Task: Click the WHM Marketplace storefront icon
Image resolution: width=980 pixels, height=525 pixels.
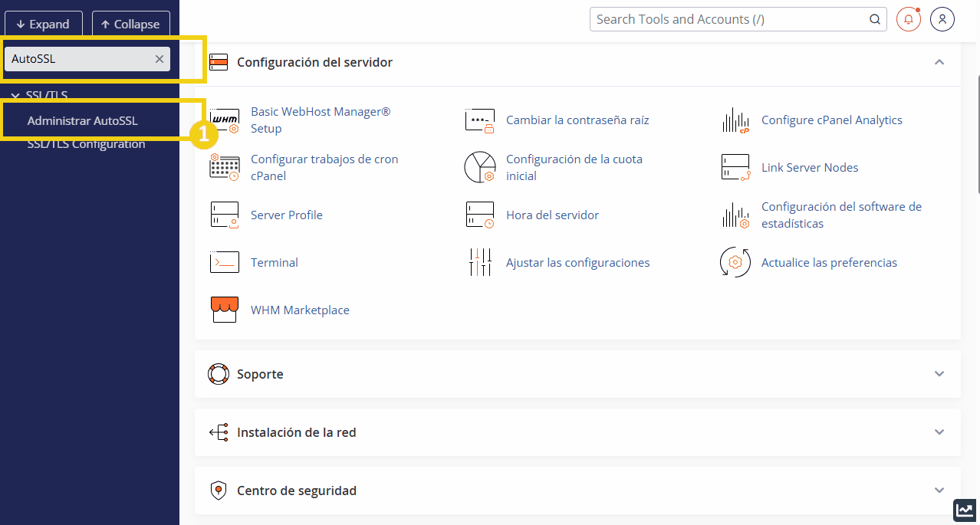Action: (225, 310)
